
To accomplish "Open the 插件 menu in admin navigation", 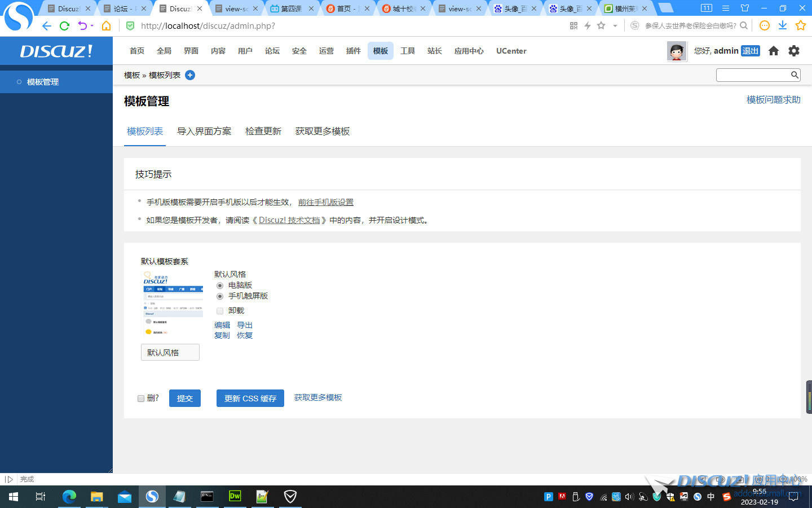I will [x=353, y=51].
